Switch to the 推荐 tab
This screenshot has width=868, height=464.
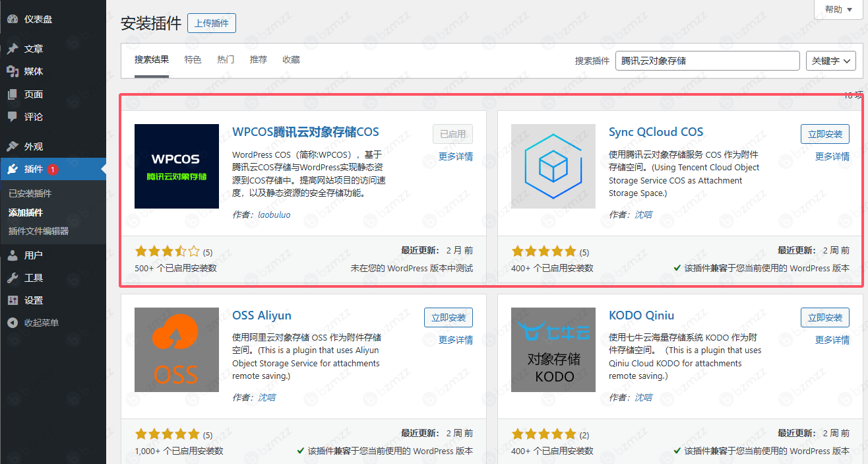point(259,59)
